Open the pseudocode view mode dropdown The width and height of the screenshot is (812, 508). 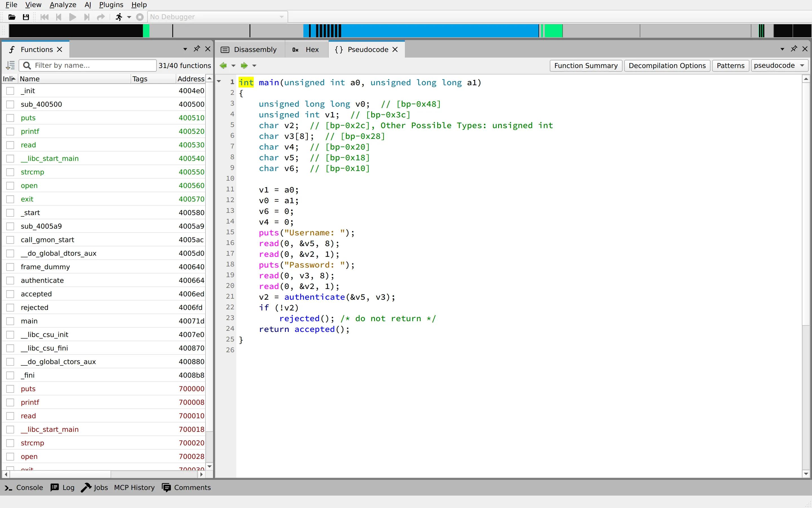[779, 65]
